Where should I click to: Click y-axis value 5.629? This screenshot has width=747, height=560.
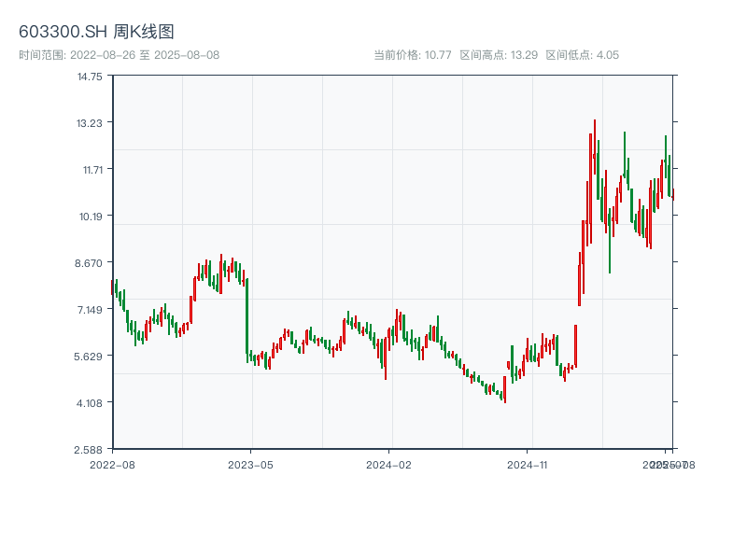click(x=88, y=357)
